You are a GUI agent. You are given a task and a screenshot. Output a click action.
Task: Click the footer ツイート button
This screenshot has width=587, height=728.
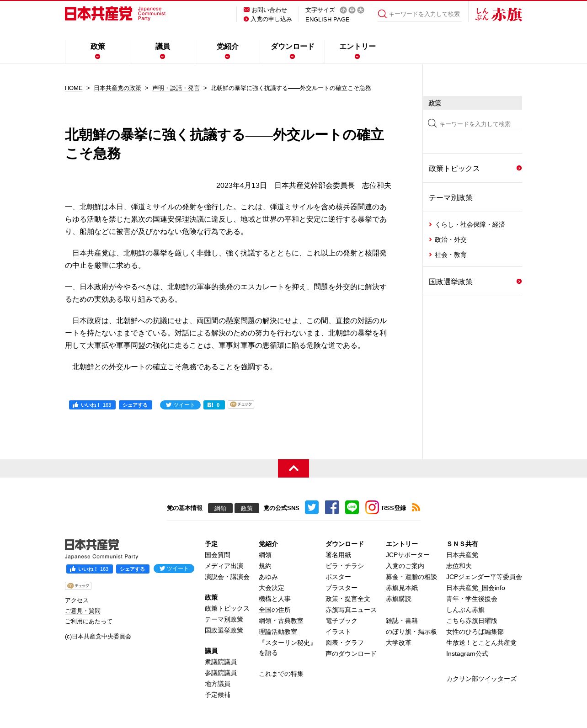point(174,569)
